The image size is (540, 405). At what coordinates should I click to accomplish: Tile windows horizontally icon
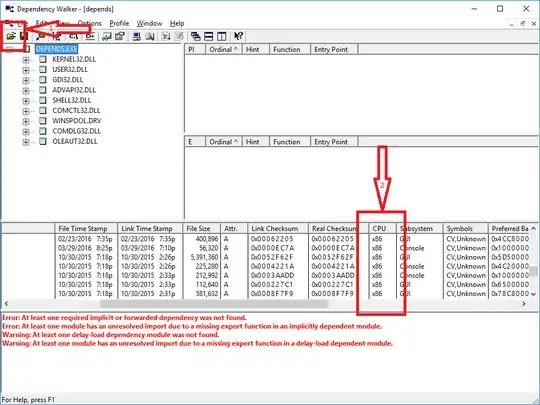[209, 36]
